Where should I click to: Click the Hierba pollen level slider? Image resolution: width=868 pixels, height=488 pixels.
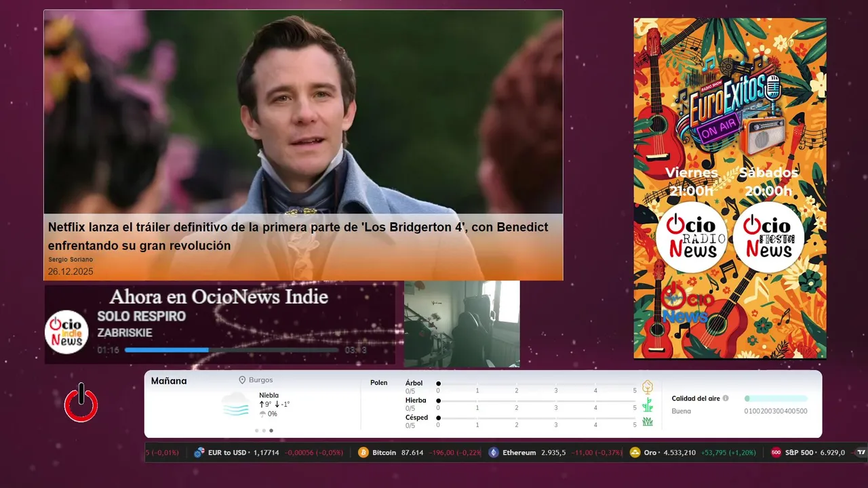pos(536,401)
